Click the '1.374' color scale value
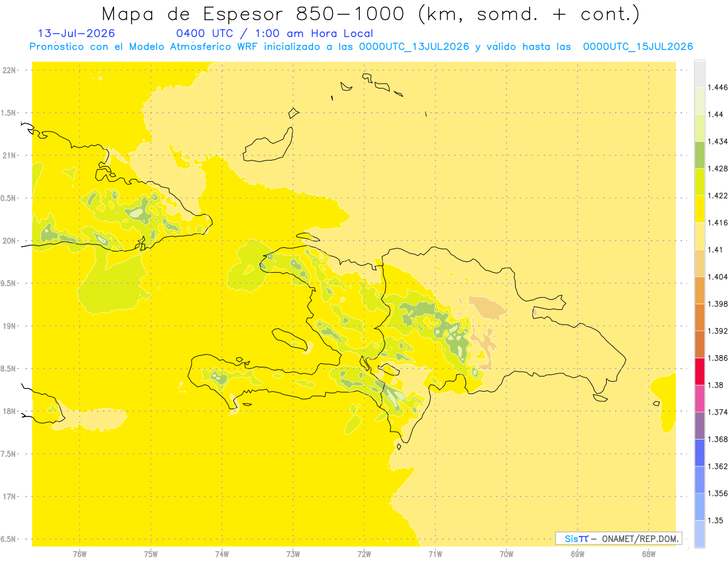This screenshot has width=728, height=562. (x=718, y=412)
